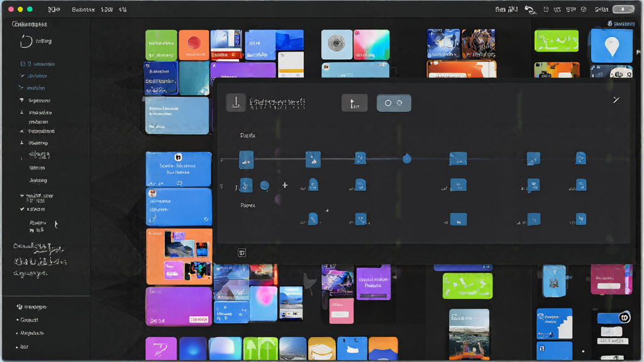Open the purple card just beneath the dialog

(x=374, y=283)
